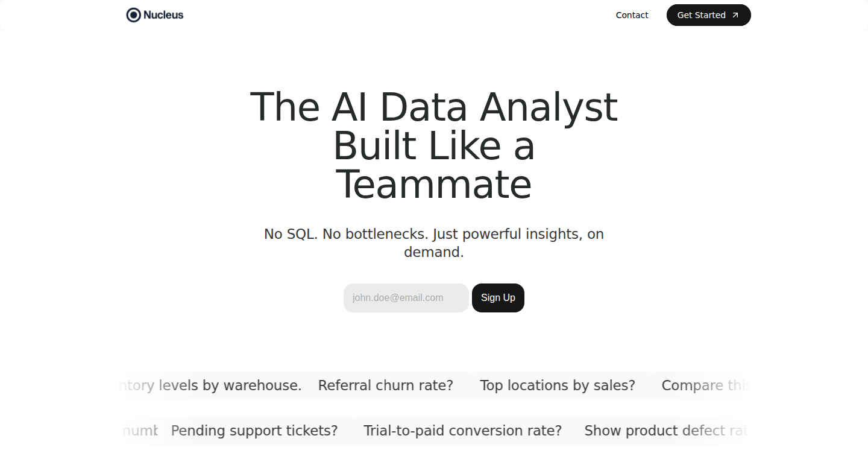Select the 'Referral churn rate?' prompt chip
This screenshot has height=459, width=868.
[386, 385]
